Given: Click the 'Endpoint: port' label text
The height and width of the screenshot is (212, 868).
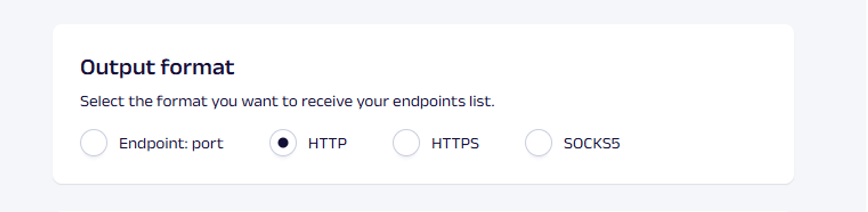Looking at the screenshot, I should (171, 144).
